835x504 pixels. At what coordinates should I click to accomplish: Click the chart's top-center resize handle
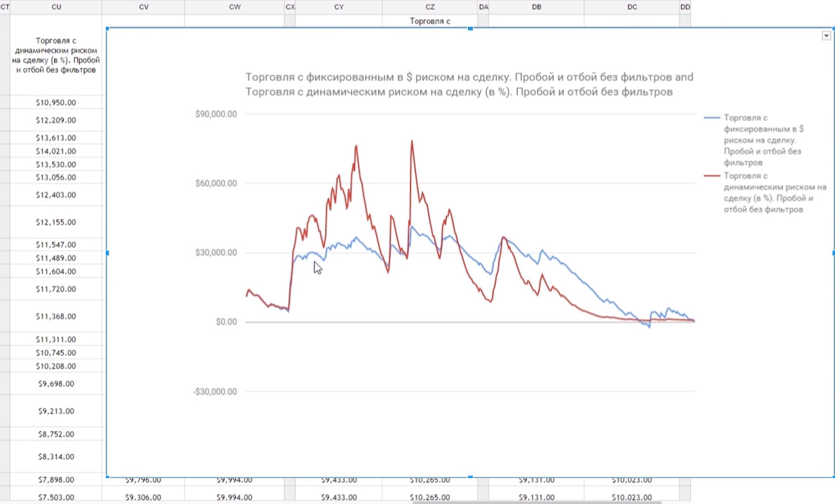[x=470, y=28]
